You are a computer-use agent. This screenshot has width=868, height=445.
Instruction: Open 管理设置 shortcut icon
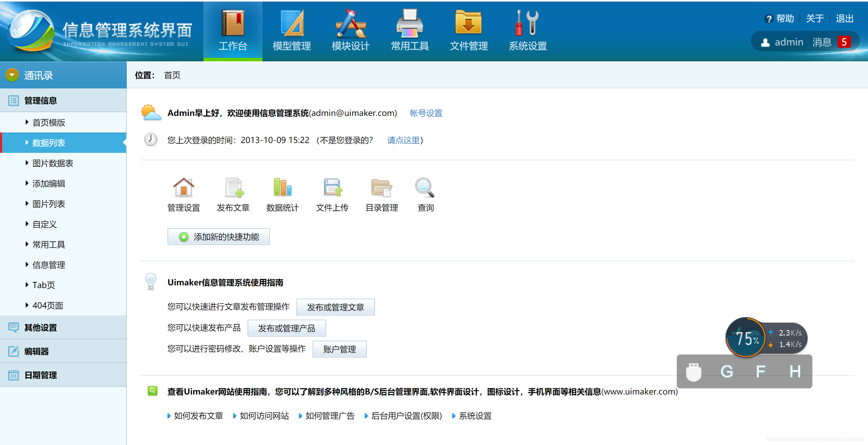point(183,188)
